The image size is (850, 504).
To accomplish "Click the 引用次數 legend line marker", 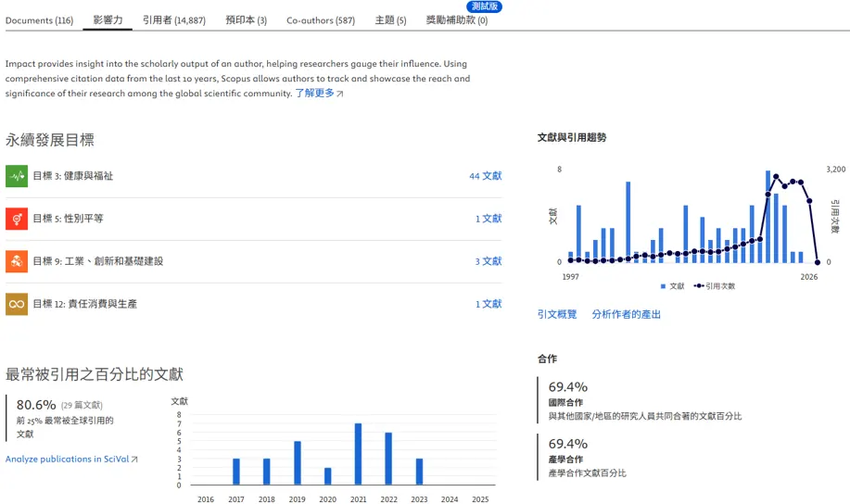I will click(x=699, y=285).
